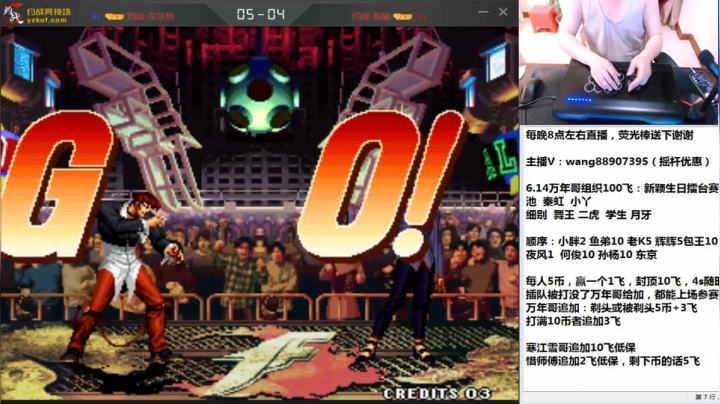The height and width of the screenshot is (404, 720).
Task: Click player two name 约战-新颖
Action: [x=371, y=17]
